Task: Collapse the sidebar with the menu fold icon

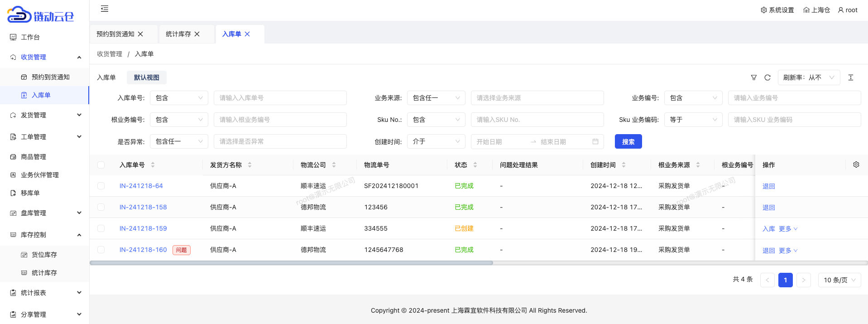Action: 105,9
